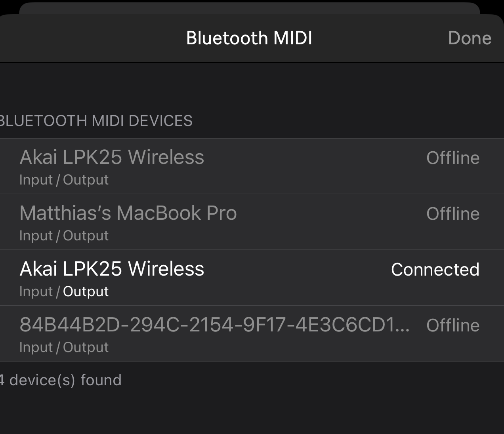Tap the Connected status label
Viewport: 504px width, 434px height.
(x=435, y=269)
